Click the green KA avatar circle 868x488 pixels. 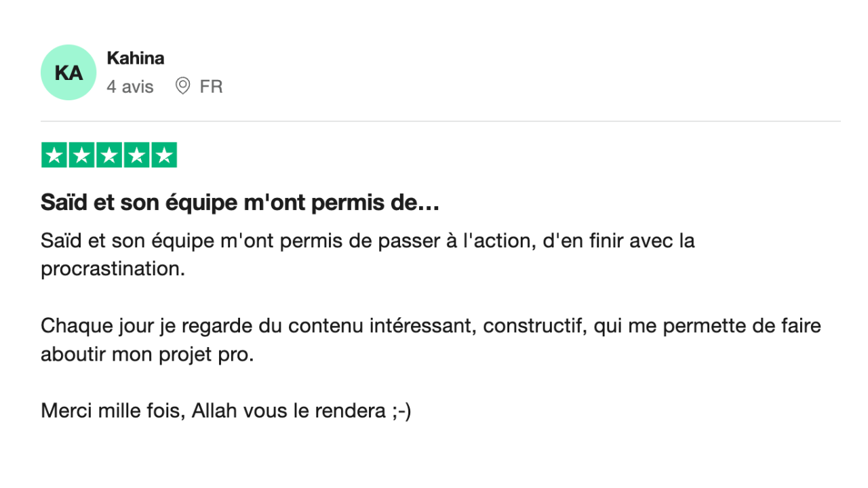(68, 73)
